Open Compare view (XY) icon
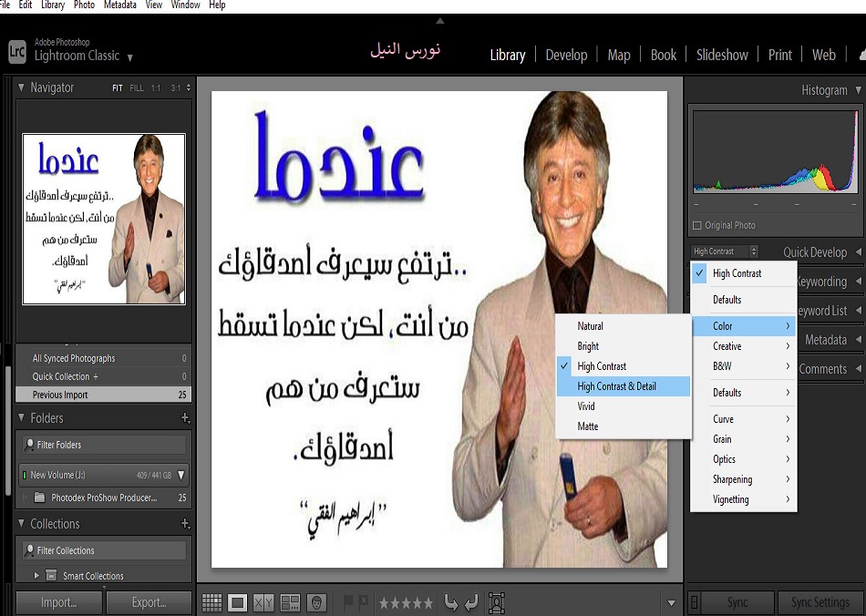The image size is (866, 616). (x=263, y=602)
